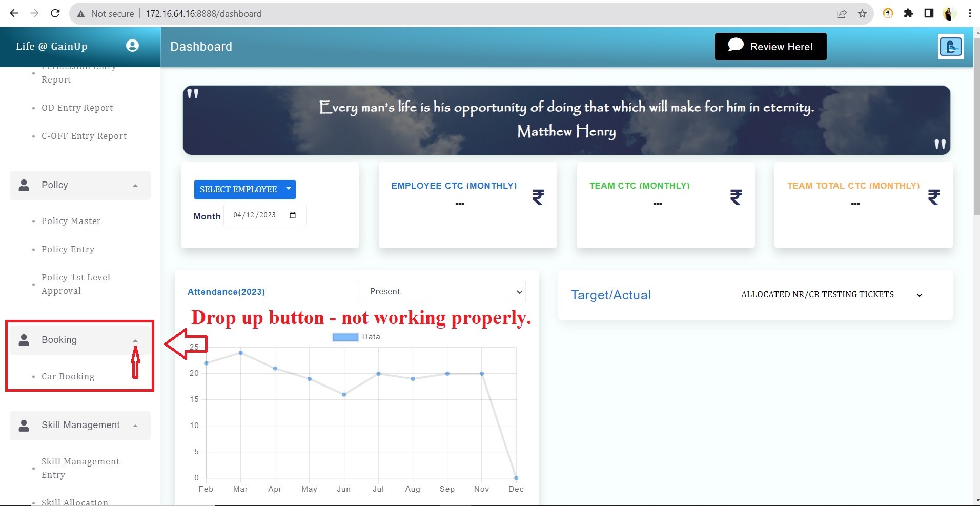
Task: Open the company logo icon in the header
Action: click(x=950, y=47)
